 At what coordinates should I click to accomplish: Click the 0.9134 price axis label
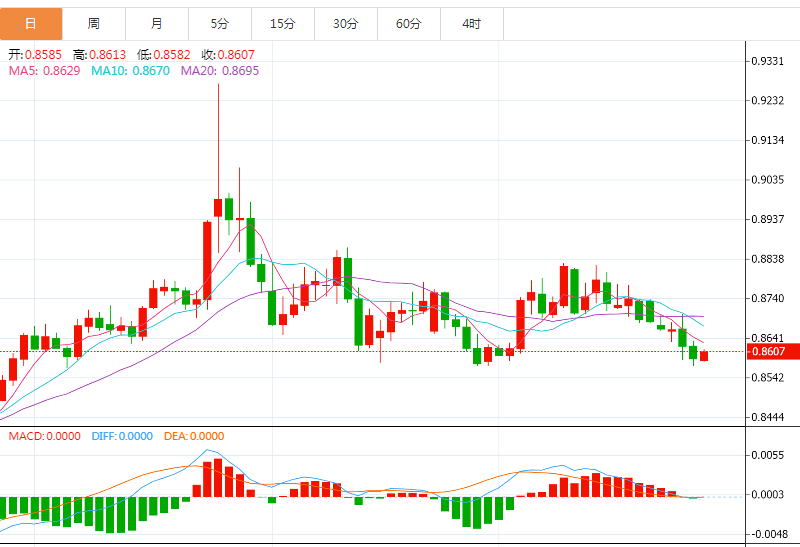click(768, 140)
